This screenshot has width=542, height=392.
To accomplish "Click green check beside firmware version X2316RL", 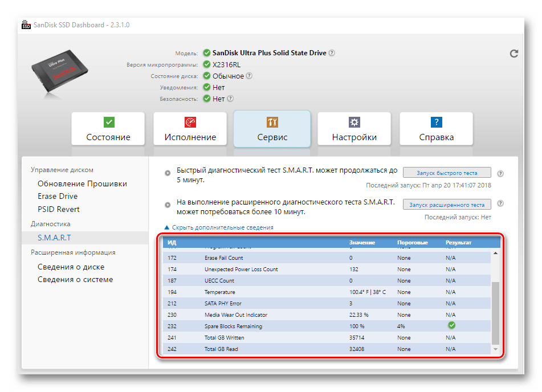I will pyautogui.click(x=207, y=64).
